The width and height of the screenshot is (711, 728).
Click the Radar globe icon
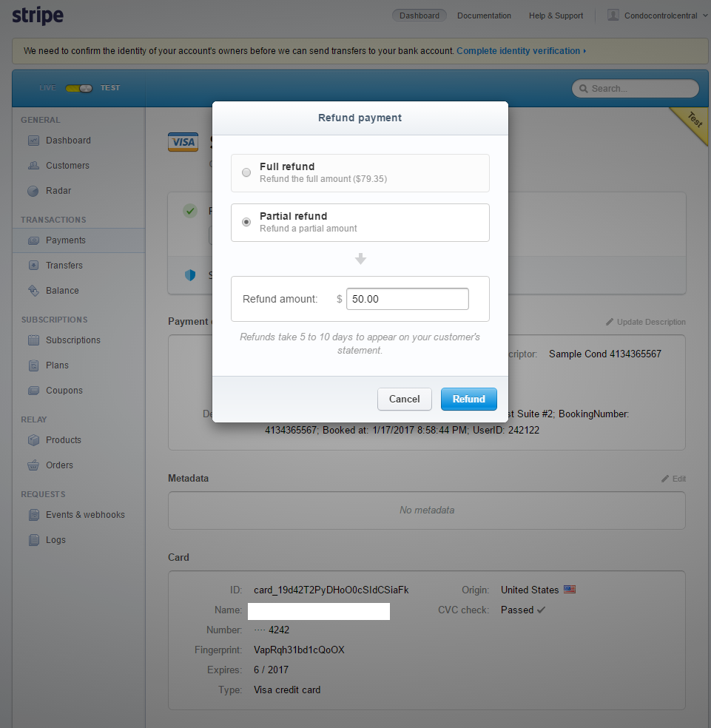click(33, 191)
